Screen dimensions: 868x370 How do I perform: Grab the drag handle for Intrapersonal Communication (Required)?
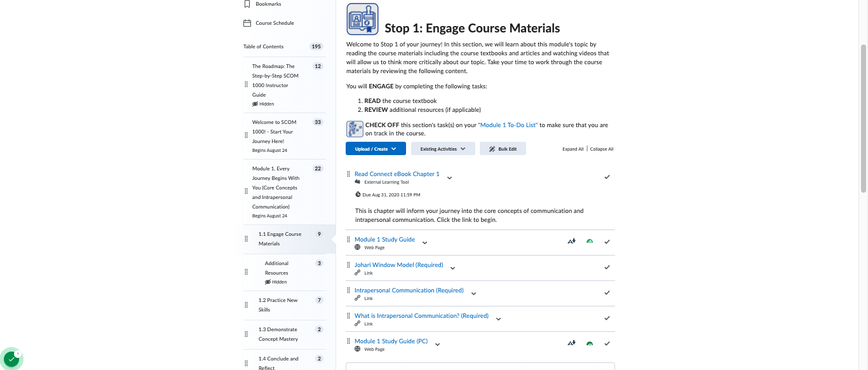(x=348, y=291)
